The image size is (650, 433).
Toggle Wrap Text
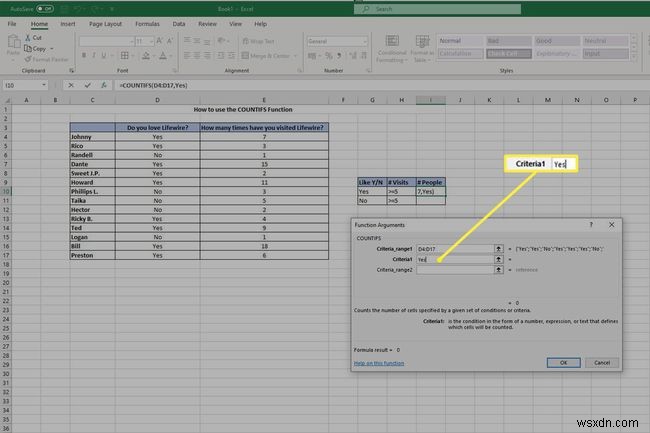[258, 41]
